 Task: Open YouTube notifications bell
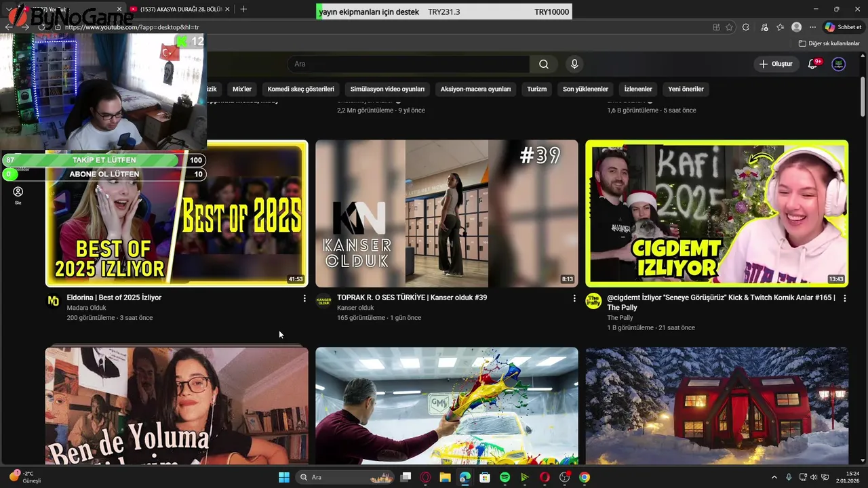[812, 64]
